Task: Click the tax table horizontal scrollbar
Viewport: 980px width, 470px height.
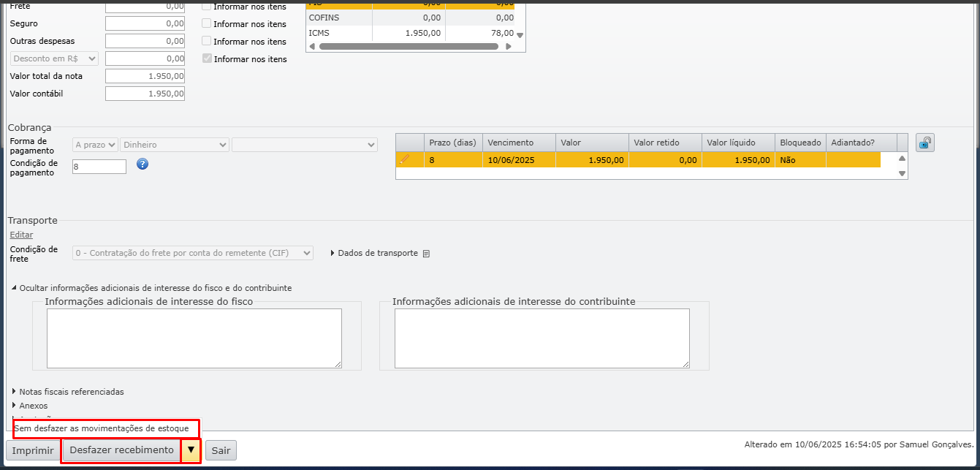Action: (x=409, y=46)
